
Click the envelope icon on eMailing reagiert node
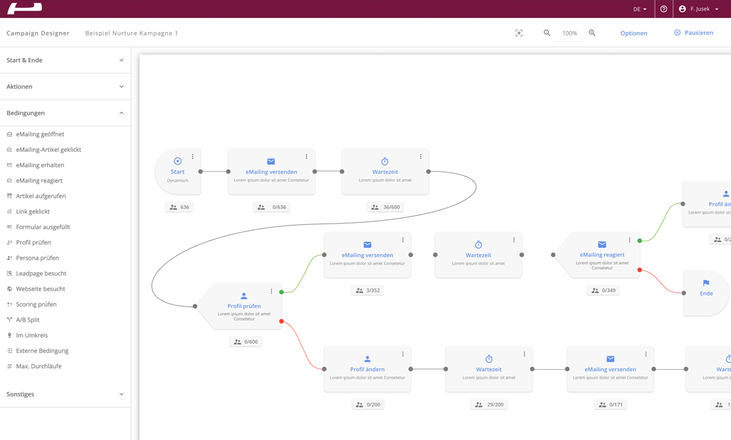[x=602, y=244]
